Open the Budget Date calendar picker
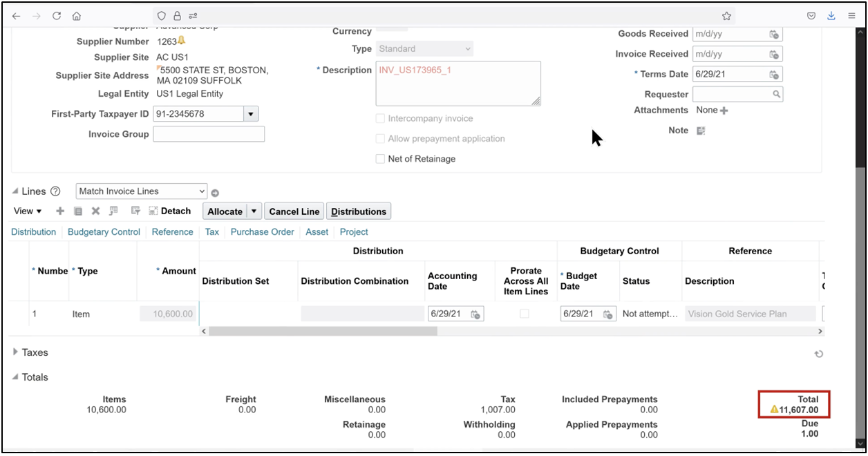The height and width of the screenshot is (456, 868). (x=607, y=314)
